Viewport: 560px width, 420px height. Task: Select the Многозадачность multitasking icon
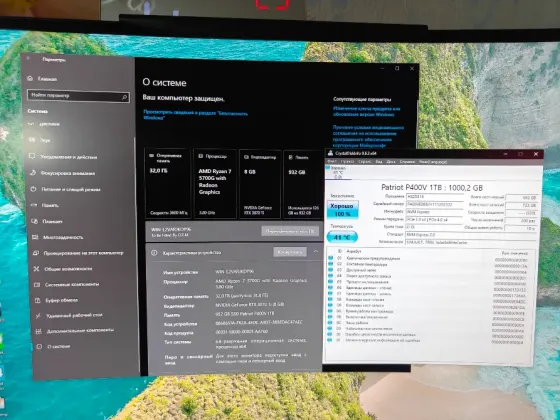[x=35, y=237]
